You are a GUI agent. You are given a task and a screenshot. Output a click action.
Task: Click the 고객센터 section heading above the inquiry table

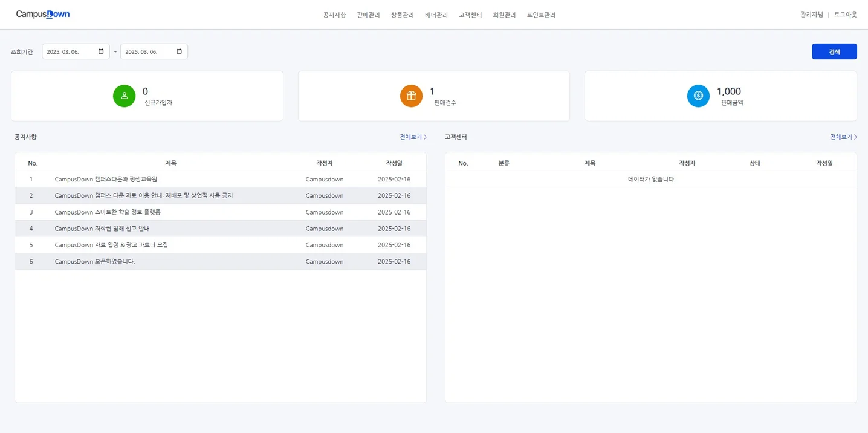coord(456,137)
